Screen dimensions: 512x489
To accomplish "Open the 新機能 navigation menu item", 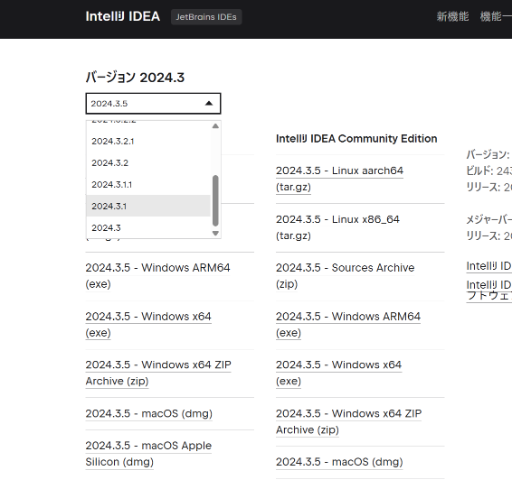I will pos(453,16).
